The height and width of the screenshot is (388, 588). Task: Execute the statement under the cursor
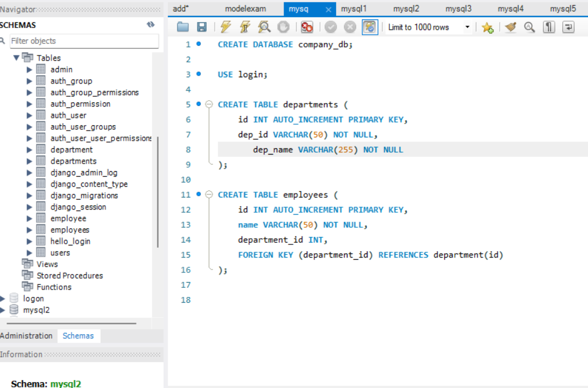tap(243, 27)
